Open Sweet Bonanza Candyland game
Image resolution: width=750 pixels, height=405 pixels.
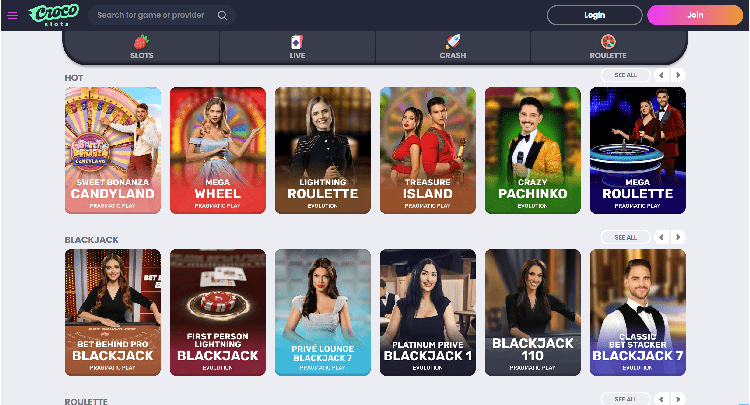point(113,150)
